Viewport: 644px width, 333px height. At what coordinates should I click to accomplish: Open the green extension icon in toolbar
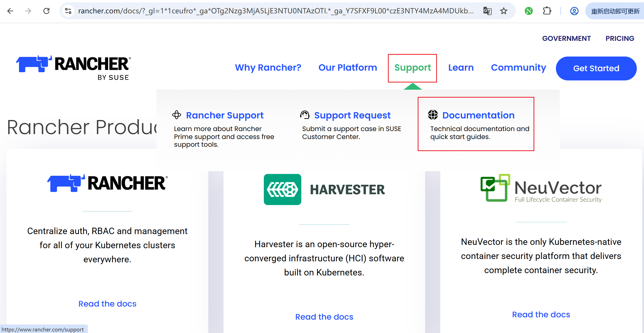(x=529, y=11)
